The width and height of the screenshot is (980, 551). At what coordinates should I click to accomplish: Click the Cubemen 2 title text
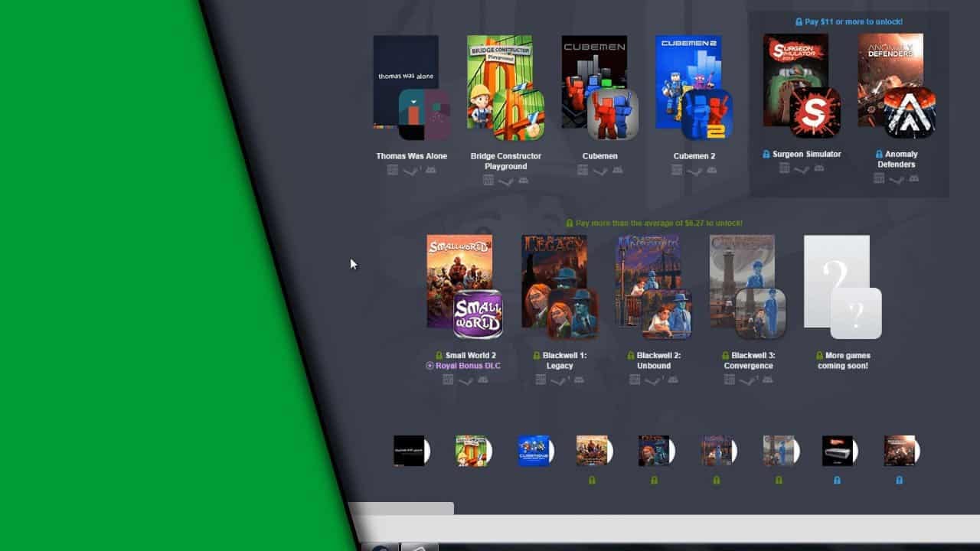pos(694,156)
